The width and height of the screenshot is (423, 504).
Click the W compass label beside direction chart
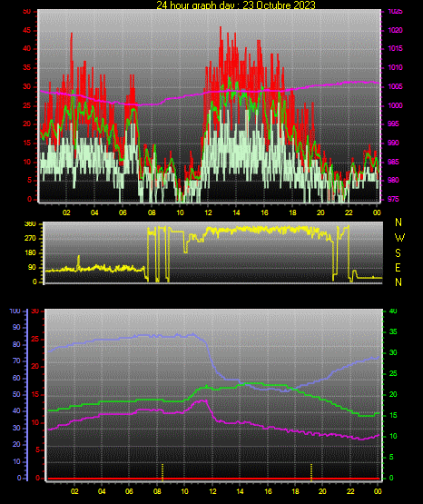click(399, 238)
